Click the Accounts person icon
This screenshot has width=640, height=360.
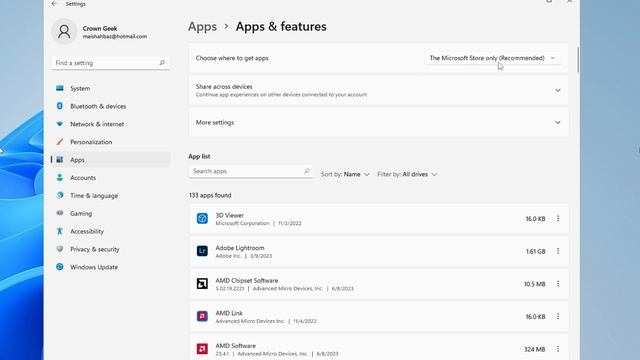tap(60, 178)
